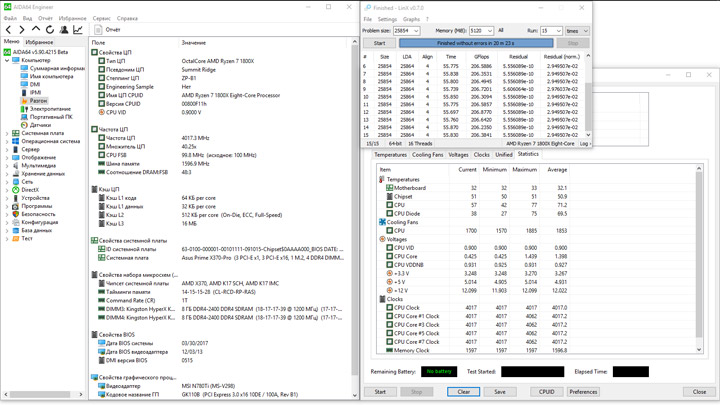Open the times unit dropdown
This screenshot has height=405, width=720.
577,31
